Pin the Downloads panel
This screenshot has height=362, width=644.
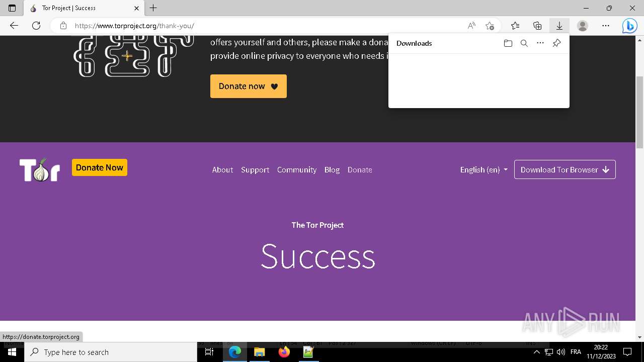click(x=556, y=43)
